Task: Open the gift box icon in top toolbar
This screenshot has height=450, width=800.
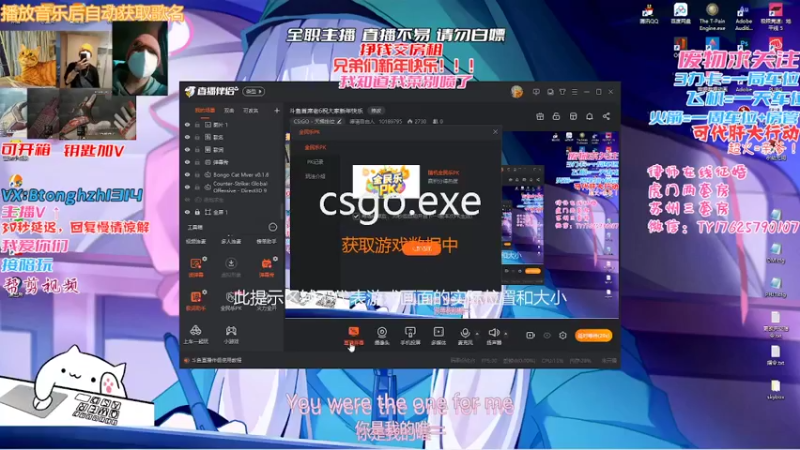Action: point(540,116)
